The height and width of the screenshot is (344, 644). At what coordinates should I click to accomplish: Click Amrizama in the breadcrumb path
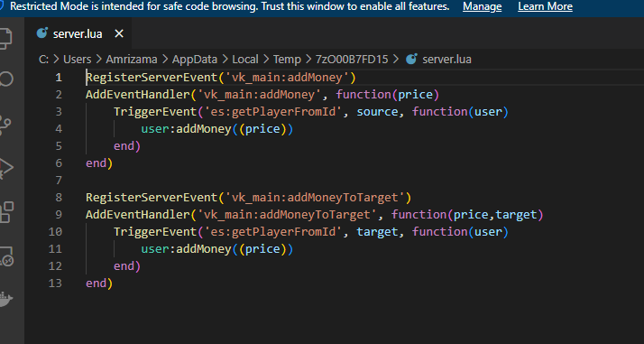(132, 60)
